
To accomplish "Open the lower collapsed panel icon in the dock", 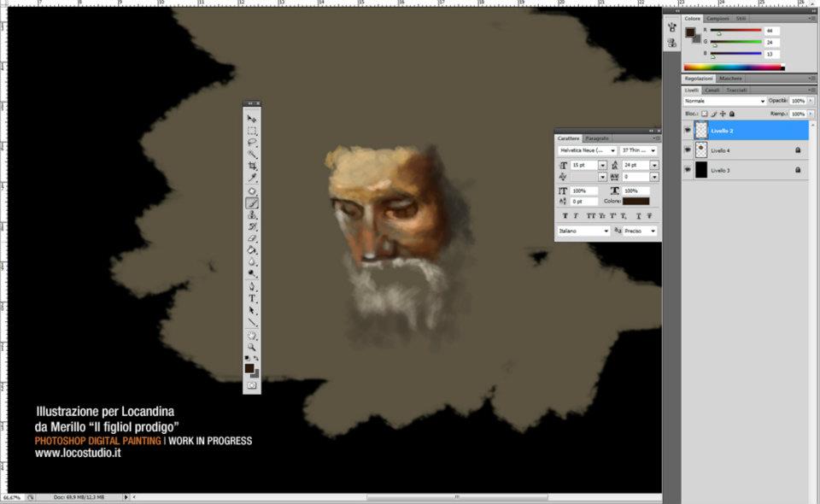I will [672, 44].
